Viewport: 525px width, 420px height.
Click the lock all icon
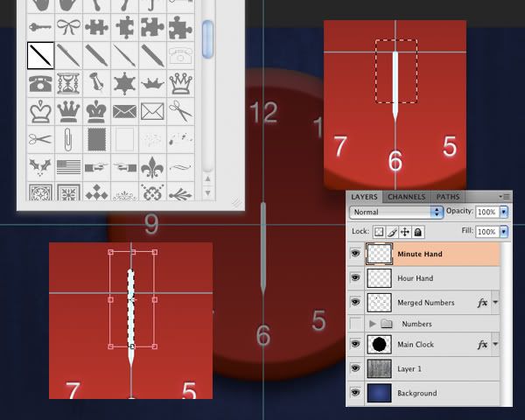pos(418,232)
